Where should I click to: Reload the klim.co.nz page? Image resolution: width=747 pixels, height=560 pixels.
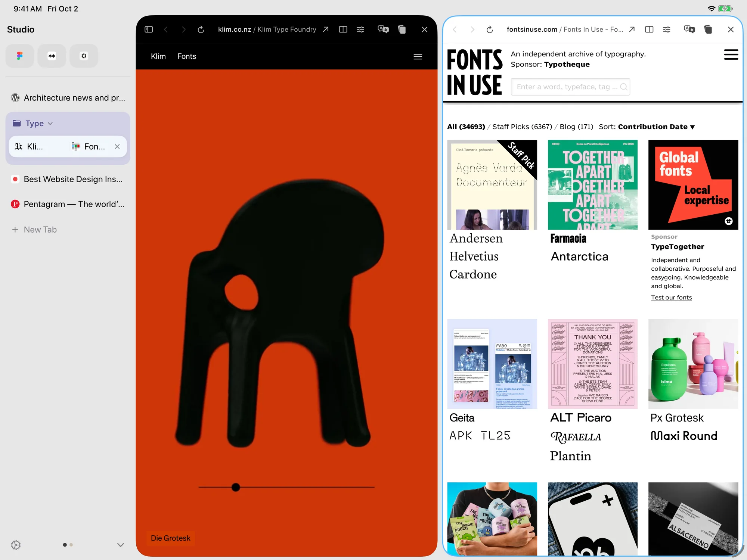[x=201, y=29]
